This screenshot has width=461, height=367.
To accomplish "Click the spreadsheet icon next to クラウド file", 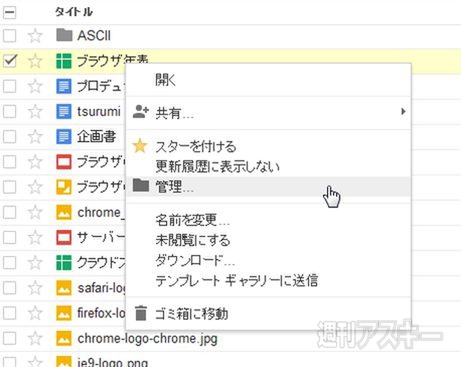I will coord(64,262).
